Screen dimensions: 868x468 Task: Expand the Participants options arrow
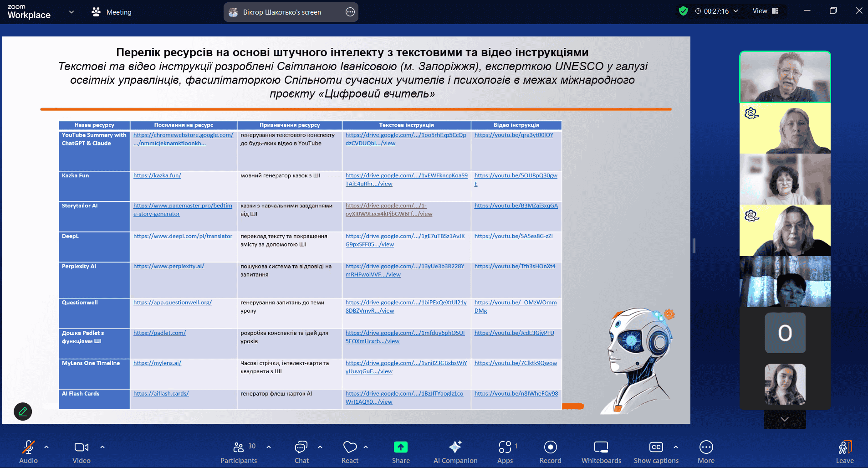[x=269, y=447]
